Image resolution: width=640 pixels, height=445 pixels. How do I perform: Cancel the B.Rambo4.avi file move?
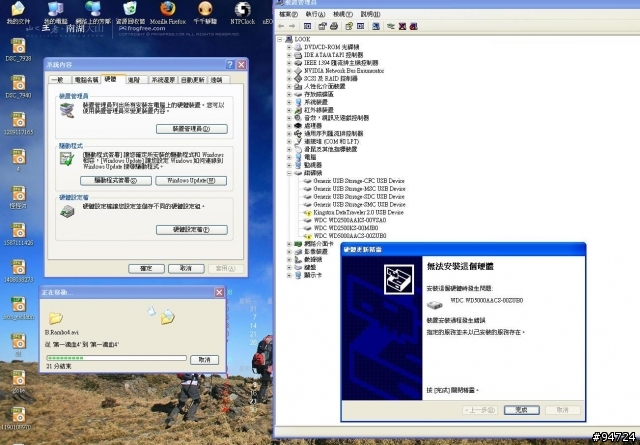coord(204,360)
